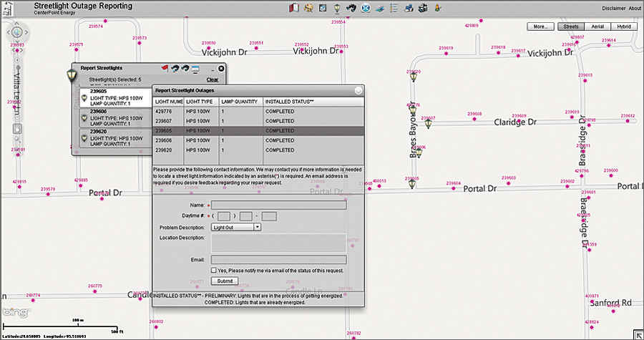
Task: Click the binoculars search icon in top toolbar
Action: (x=352, y=9)
